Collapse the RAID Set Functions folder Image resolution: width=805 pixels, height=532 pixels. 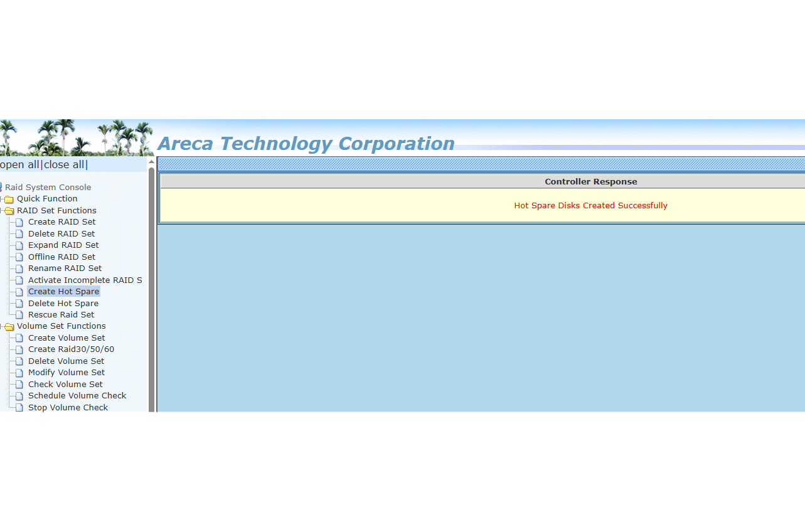tap(9, 211)
